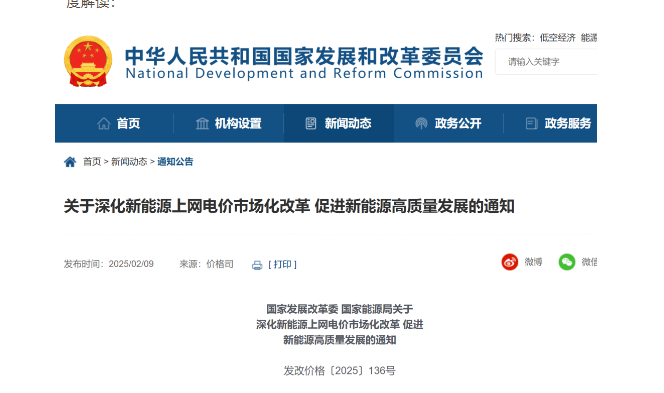Share via green WeChat icon
Screen dimensions: 664x393
pos(567,262)
